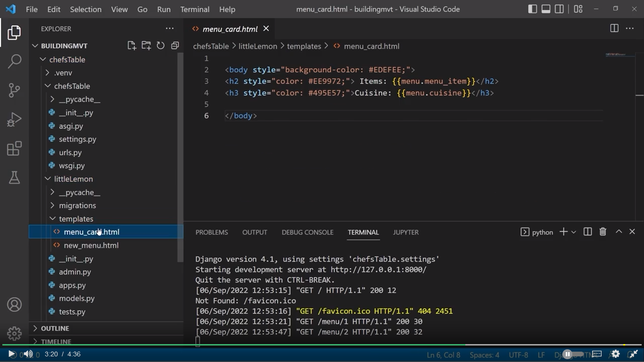Open the Testing flask icon
This screenshot has height=362, width=644.
[15, 178]
